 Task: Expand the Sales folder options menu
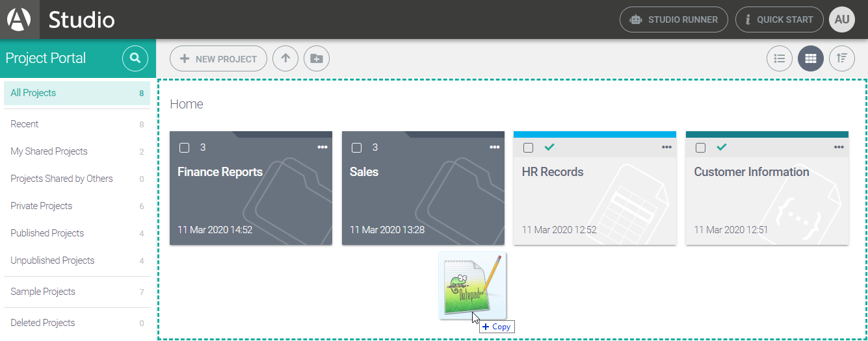pyautogui.click(x=495, y=147)
